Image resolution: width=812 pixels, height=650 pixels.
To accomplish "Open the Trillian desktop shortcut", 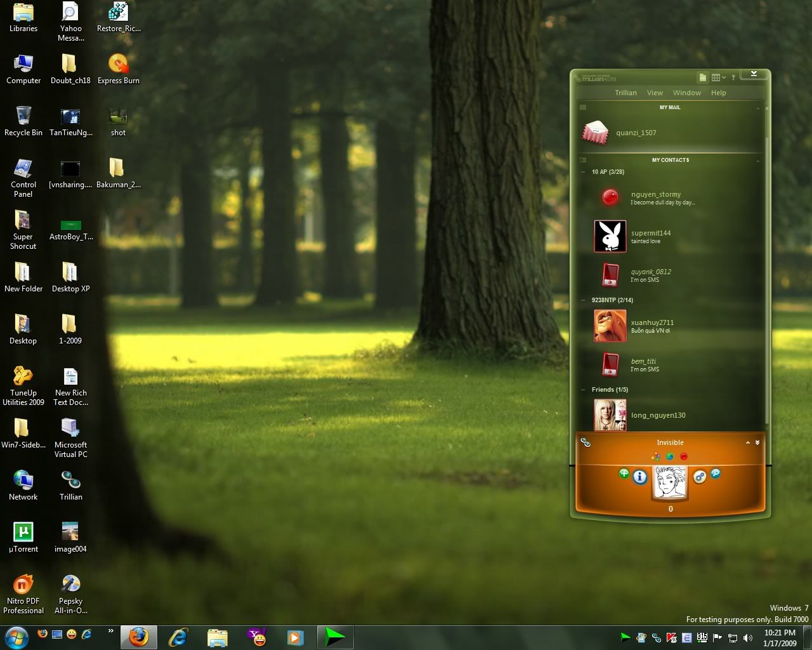I will tap(70, 486).
